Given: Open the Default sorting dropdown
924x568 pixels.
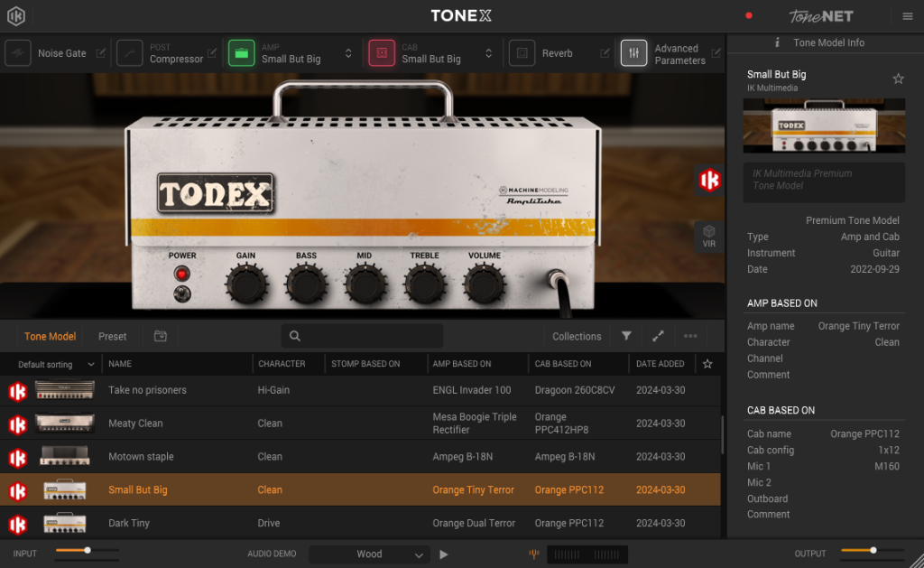Looking at the screenshot, I should pos(56,365).
